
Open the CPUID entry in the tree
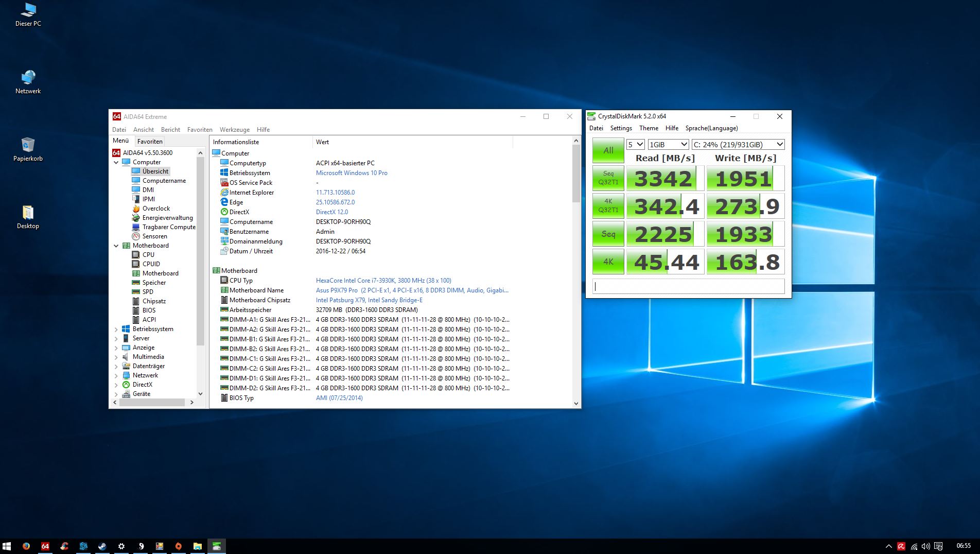pyautogui.click(x=151, y=264)
